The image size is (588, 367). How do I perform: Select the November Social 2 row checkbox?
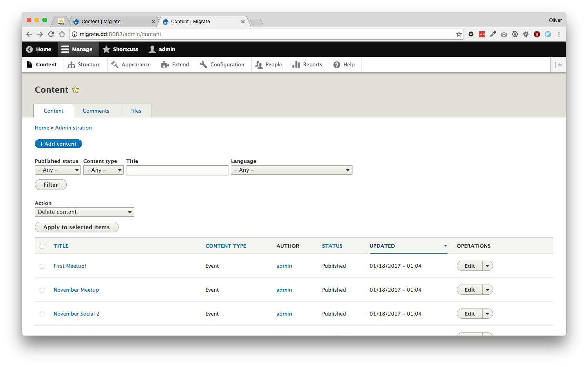(x=42, y=314)
